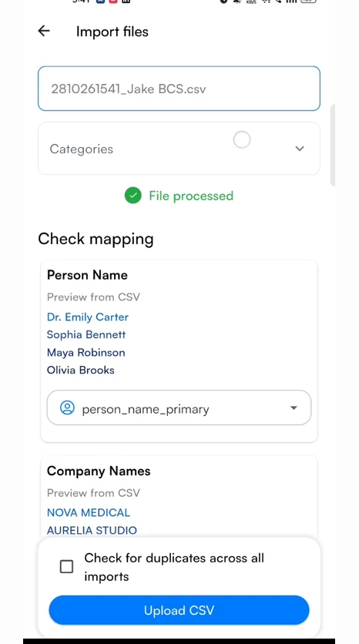Image resolution: width=359 pixels, height=644 pixels.
Task: Select the Maya Robinson preview entry
Action: [x=86, y=353]
